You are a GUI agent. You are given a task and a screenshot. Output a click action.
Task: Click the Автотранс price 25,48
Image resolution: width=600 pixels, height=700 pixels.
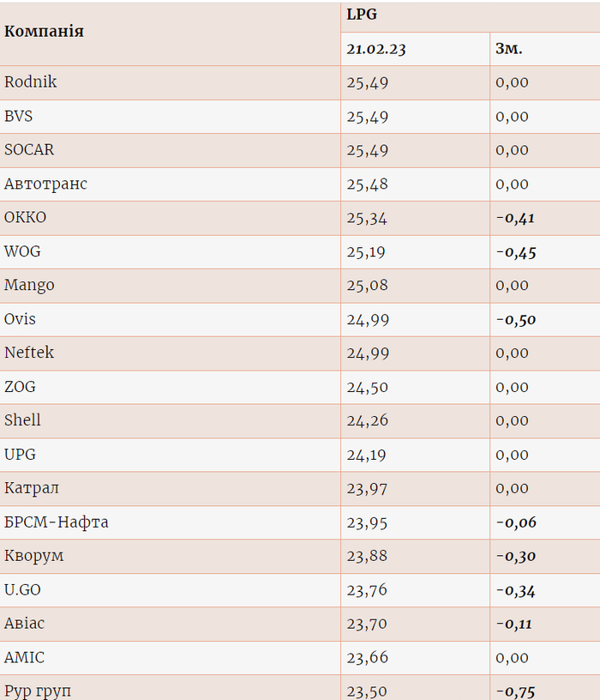tap(367, 184)
